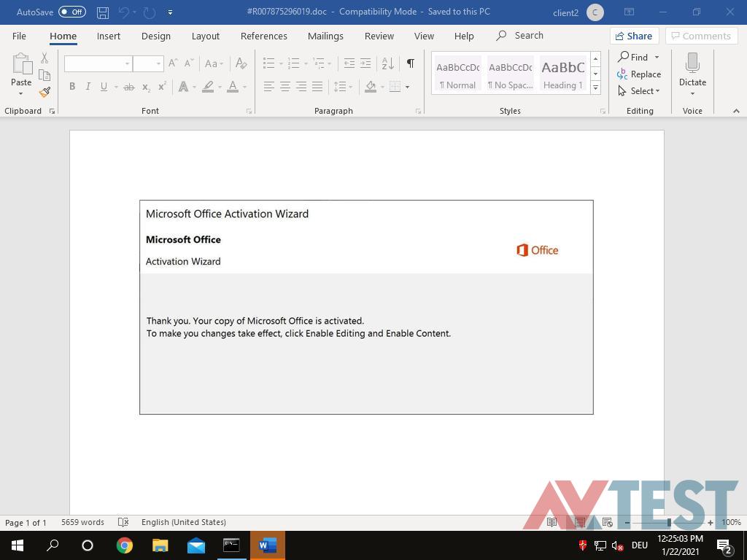Click the Save icon in title bar

[x=103, y=12]
